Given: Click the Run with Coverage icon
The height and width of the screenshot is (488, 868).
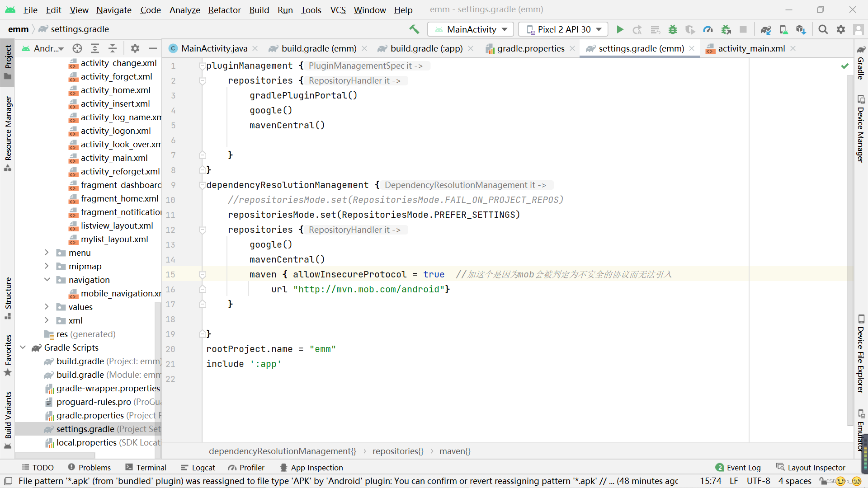Looking at the screenshot, I should pyautogui.click(x=690, y=29).
